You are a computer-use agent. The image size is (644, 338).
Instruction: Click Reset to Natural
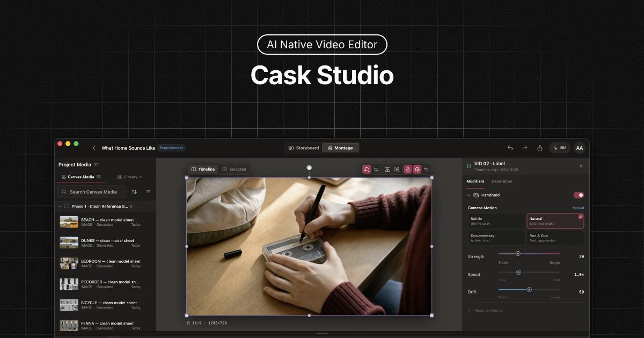point(486,311)
